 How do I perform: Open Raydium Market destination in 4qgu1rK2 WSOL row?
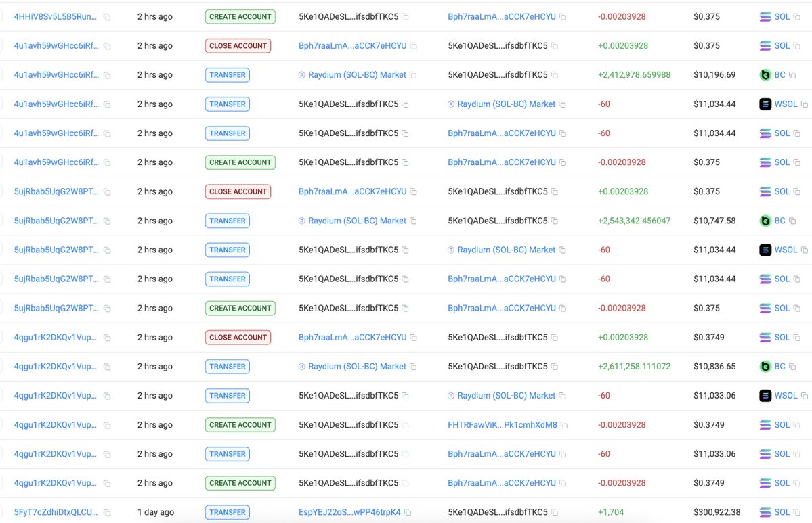[x=506, y=396]
